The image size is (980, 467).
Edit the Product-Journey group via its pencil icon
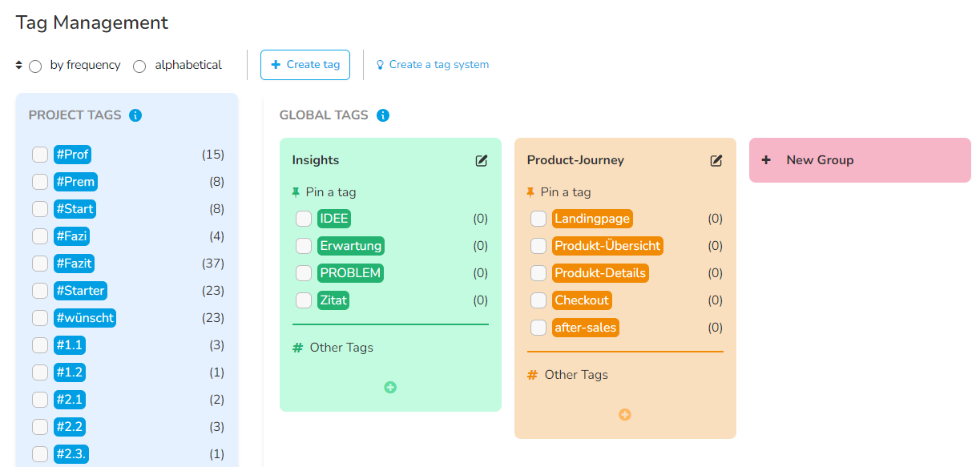point(716,160)
